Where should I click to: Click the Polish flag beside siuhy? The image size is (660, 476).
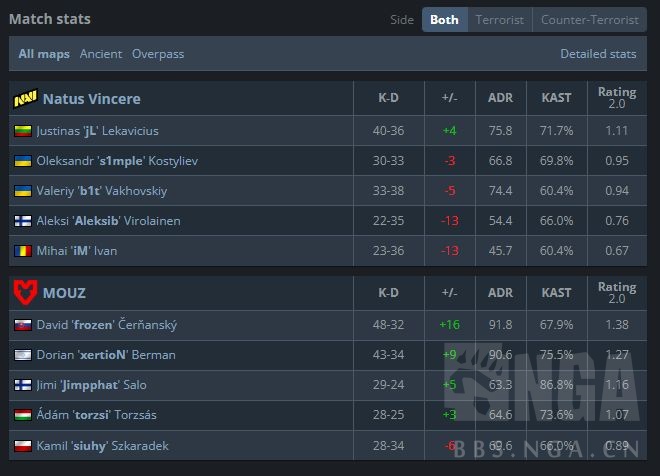[x=23, y=445]
